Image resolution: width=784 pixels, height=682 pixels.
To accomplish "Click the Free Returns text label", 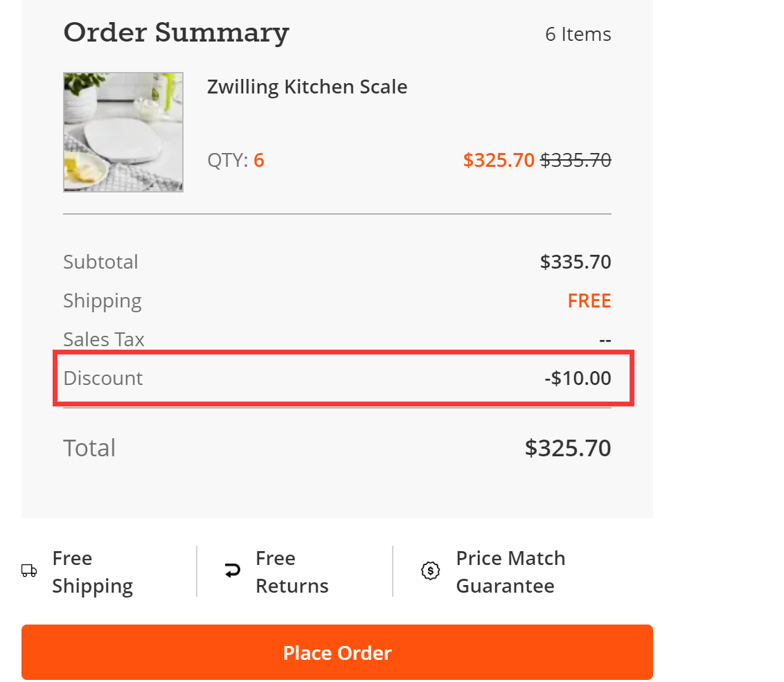I will (x=292, y=571).
